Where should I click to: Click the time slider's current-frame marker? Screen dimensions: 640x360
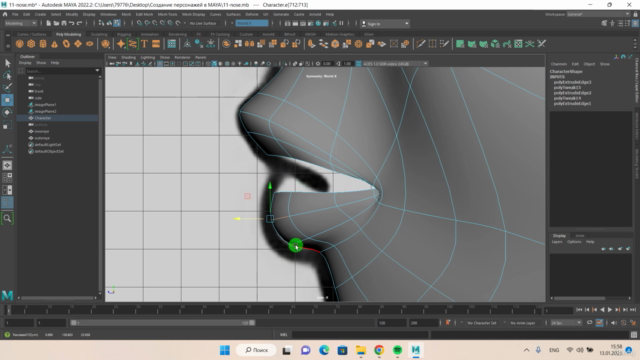(8, 310)
